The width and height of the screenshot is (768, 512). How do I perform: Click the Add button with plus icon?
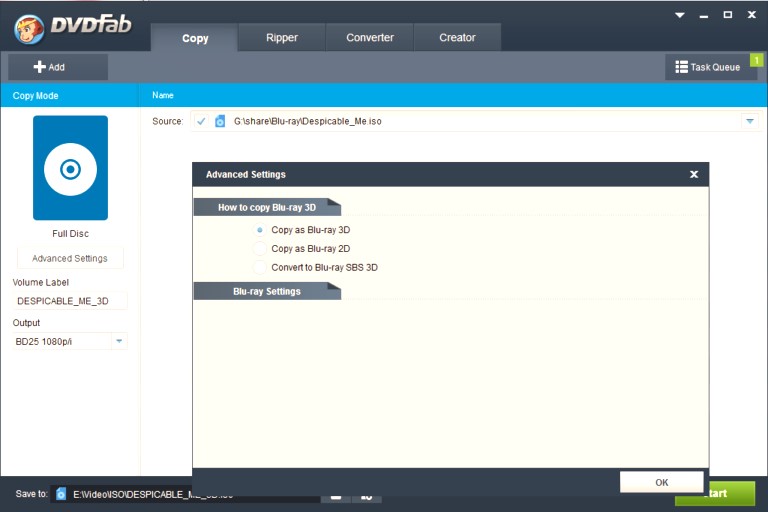(58, 67)
